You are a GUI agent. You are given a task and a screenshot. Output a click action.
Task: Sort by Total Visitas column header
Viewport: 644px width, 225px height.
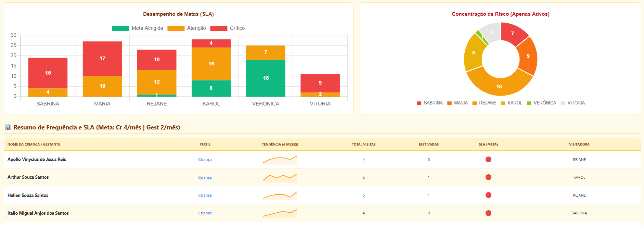tap(363, 145)
